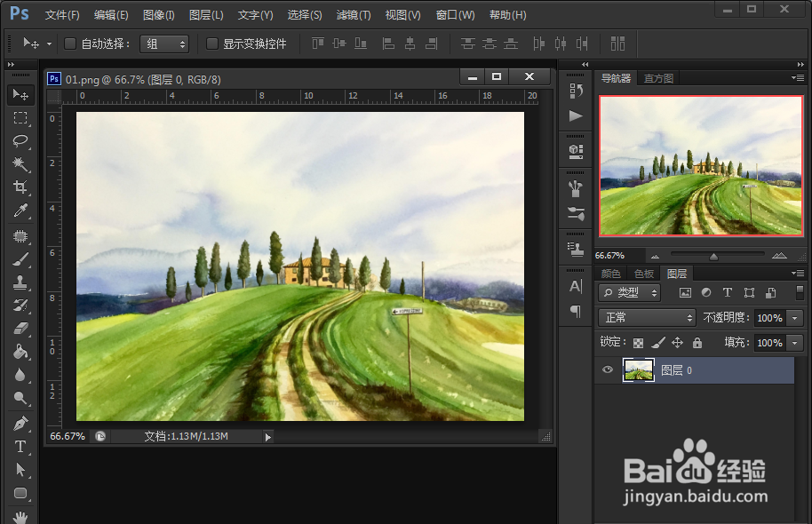Toggle layer filtering switch on or off
Screen dimensions: 812x524
pos(800,292)
